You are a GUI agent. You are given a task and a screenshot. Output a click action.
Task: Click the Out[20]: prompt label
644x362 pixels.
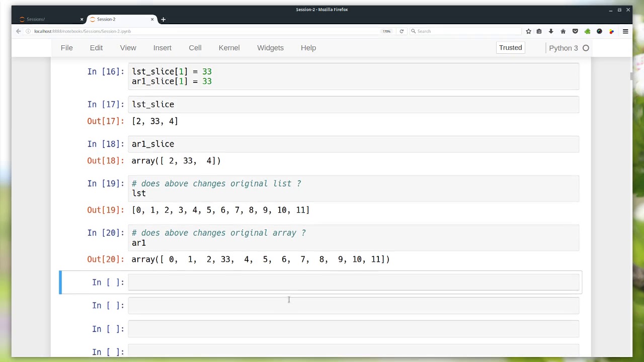(x=106, y=259)
